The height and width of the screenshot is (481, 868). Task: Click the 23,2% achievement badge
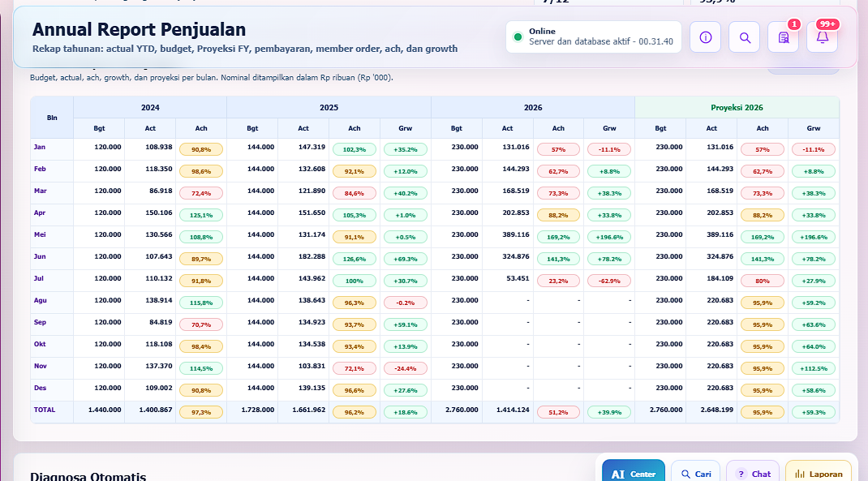click(558, 281)
